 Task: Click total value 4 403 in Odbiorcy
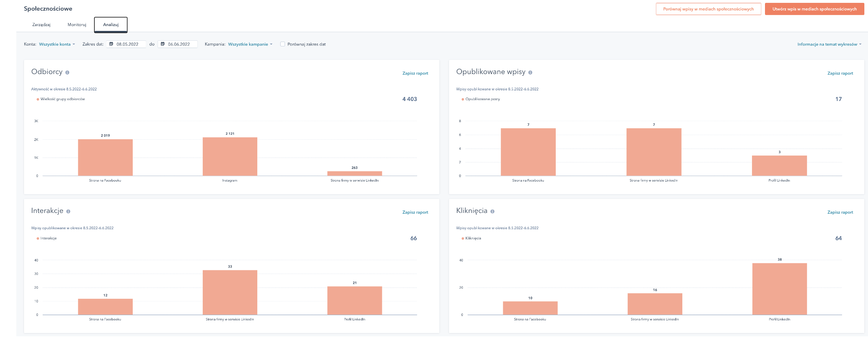410,99
